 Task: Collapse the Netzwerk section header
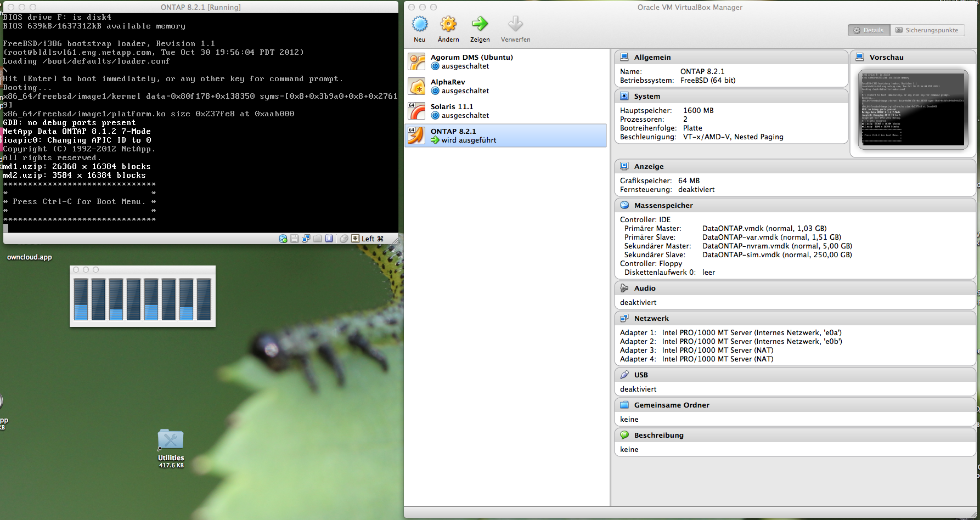651,318
